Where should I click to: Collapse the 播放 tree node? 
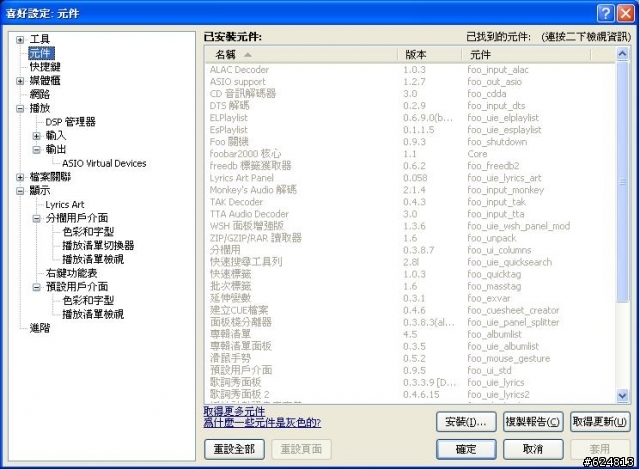[20, 109]
